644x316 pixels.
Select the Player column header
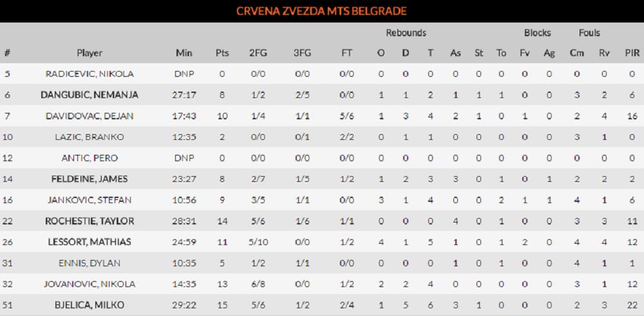coord(90,53)
